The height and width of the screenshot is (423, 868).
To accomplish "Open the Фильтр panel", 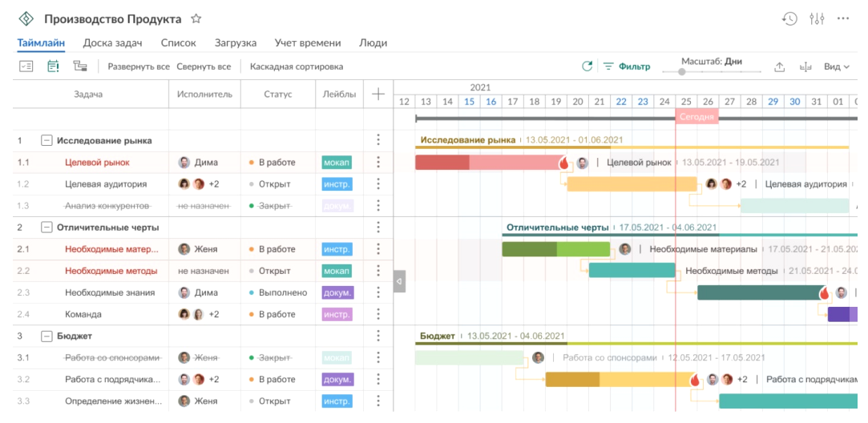I will 627,66.
